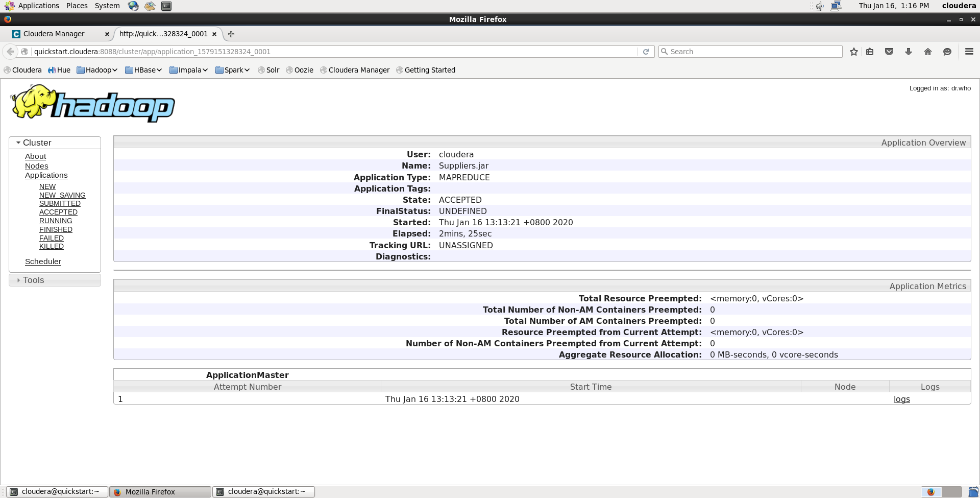Open the Nodes link
The width and height of the screenshot is (980, 498).
click(x=37, y=166)
